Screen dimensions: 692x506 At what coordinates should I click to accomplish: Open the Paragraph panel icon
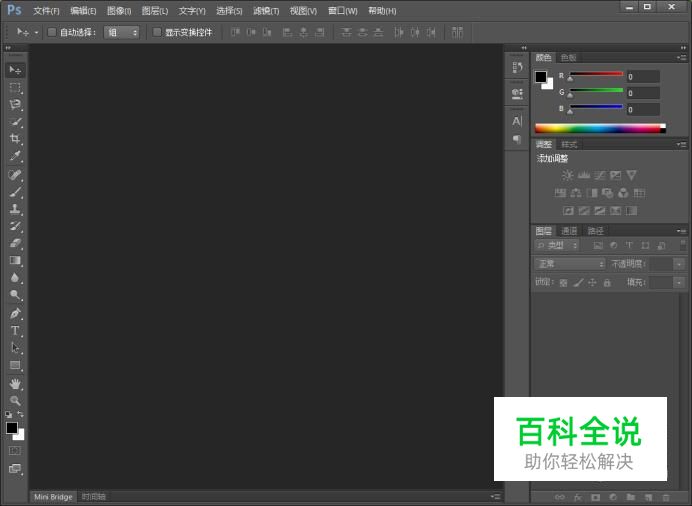[517, 139]
